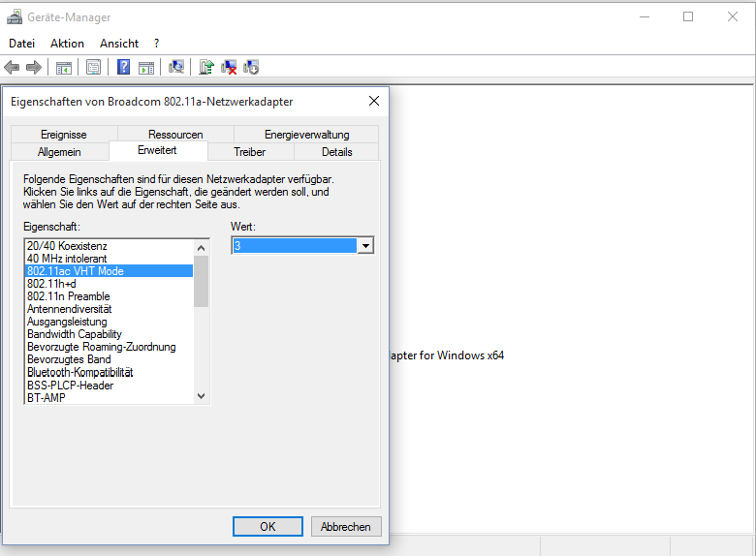This screenshot has width=756, height=556.
Task: Click the Update driver toolbar icon
Action: 206,67
